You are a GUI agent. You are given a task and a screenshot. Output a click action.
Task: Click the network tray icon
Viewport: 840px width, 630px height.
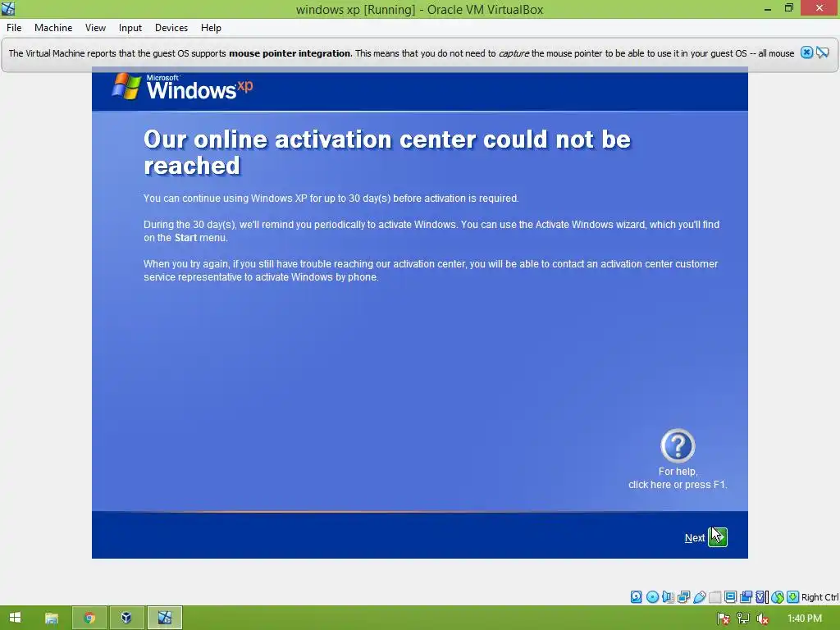(743, 619)
